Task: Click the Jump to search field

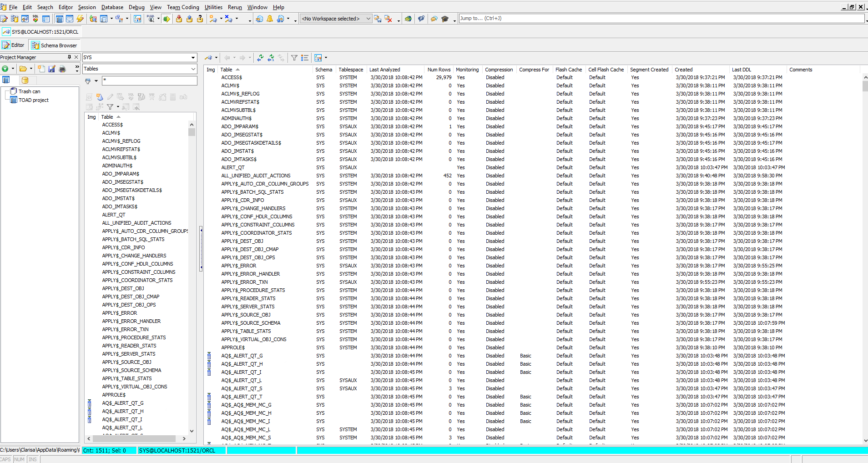Action: 662,18
